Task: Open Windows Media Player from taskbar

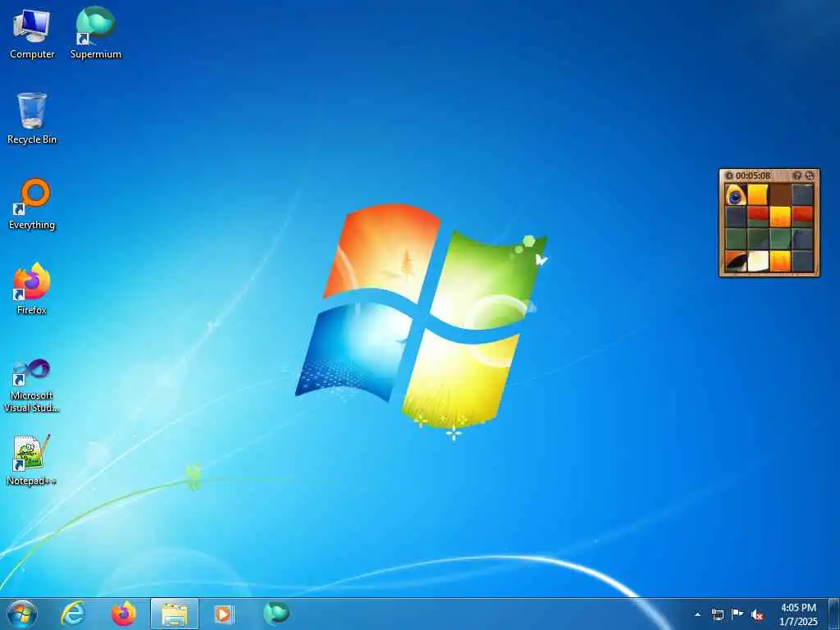Action: (x=223, y=614)
